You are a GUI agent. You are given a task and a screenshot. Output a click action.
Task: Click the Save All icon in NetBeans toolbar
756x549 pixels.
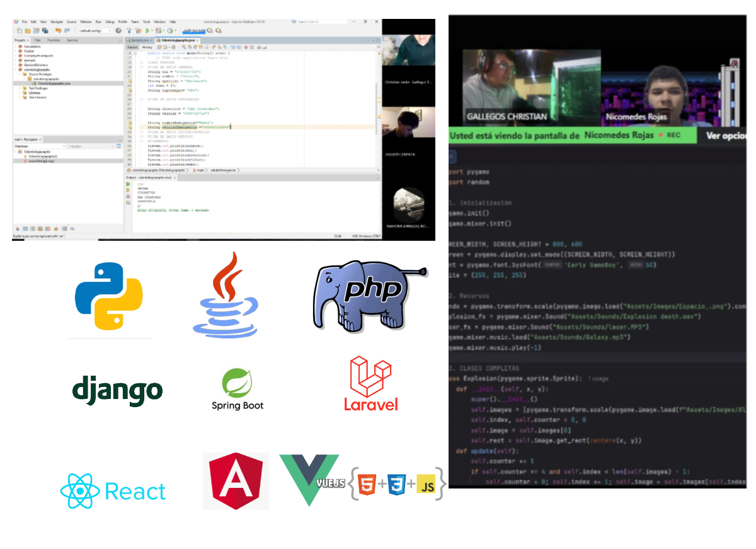point(45,30)
